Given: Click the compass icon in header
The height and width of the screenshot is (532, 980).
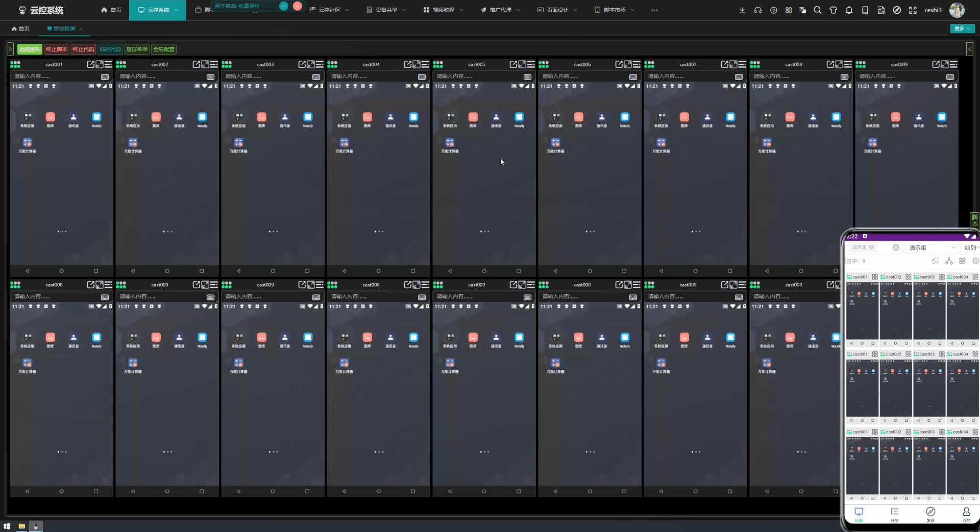Looking at the screenshot, I should [897, 10].
